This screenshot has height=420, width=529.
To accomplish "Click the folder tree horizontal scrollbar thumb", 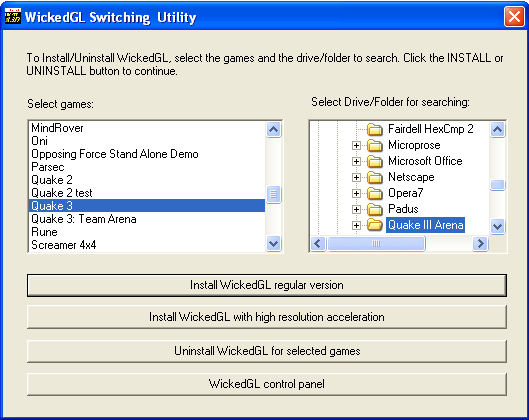I will pos(376,244).
